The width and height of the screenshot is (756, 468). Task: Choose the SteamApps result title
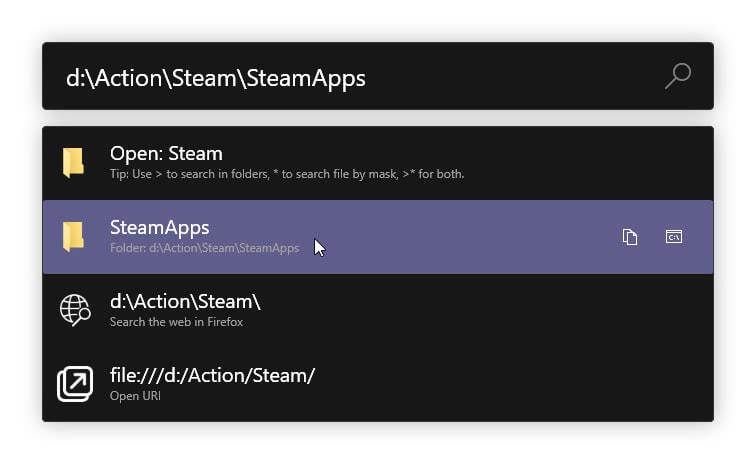[x=159, y=228]
